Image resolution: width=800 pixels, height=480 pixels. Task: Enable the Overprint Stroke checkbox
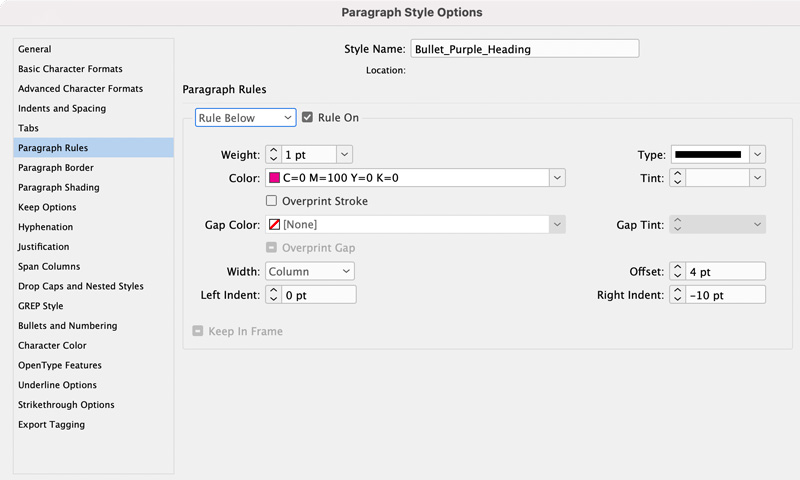[x=271, y=200]
